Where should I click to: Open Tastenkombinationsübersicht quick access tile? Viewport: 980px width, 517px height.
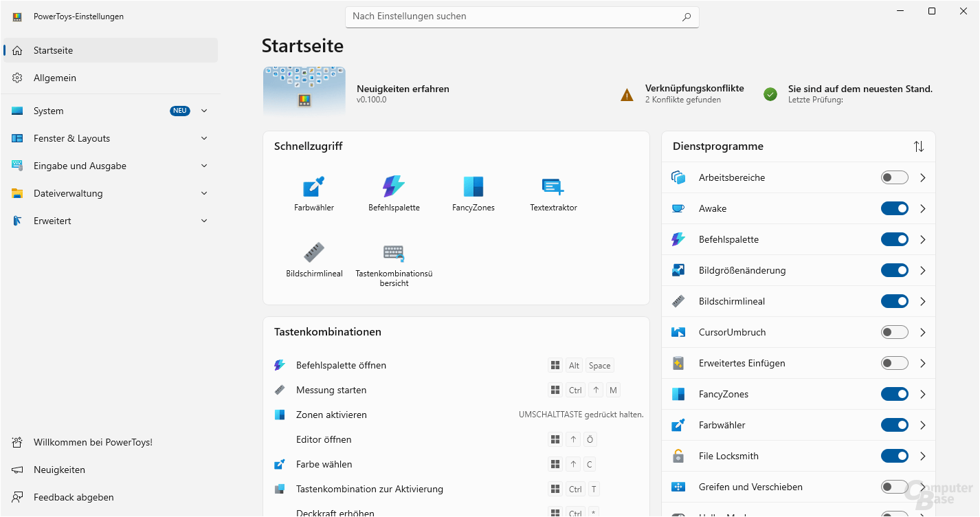tap(394, 263)
